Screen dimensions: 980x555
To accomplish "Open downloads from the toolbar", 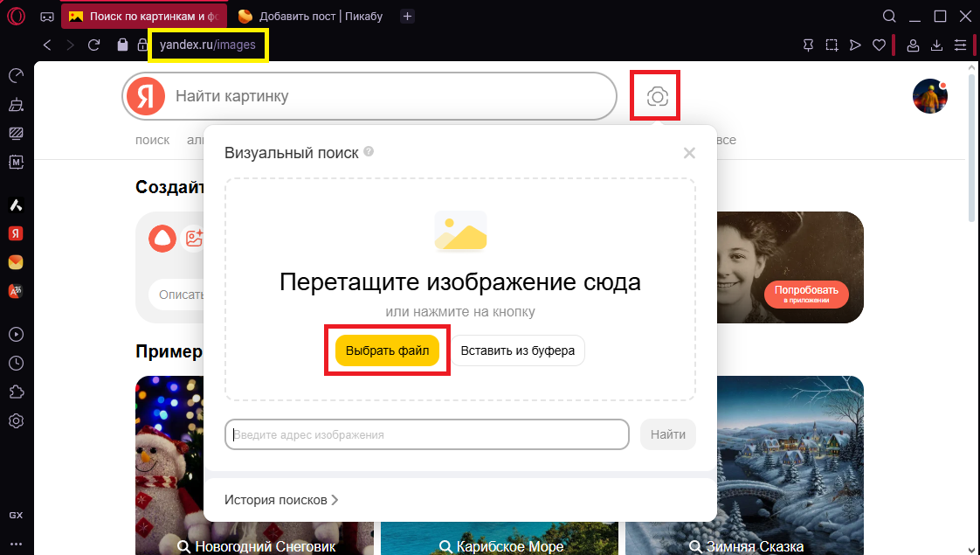I will [x=937, y=45].
